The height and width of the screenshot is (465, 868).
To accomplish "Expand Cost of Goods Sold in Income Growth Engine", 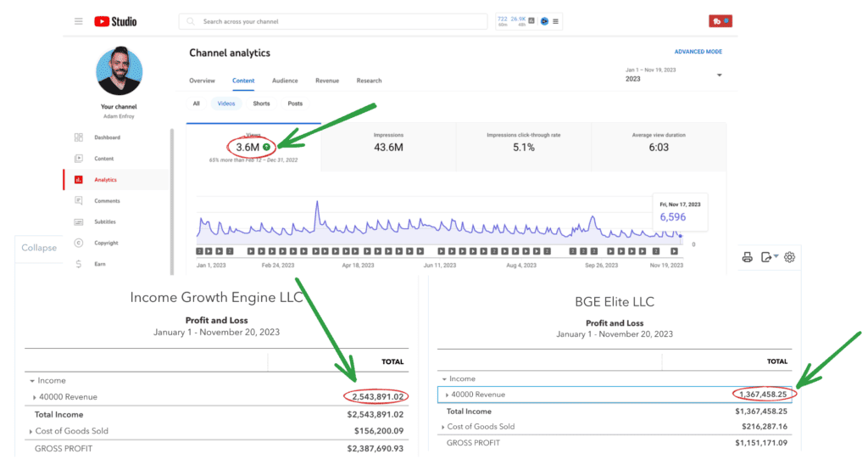I will (31, 431).
